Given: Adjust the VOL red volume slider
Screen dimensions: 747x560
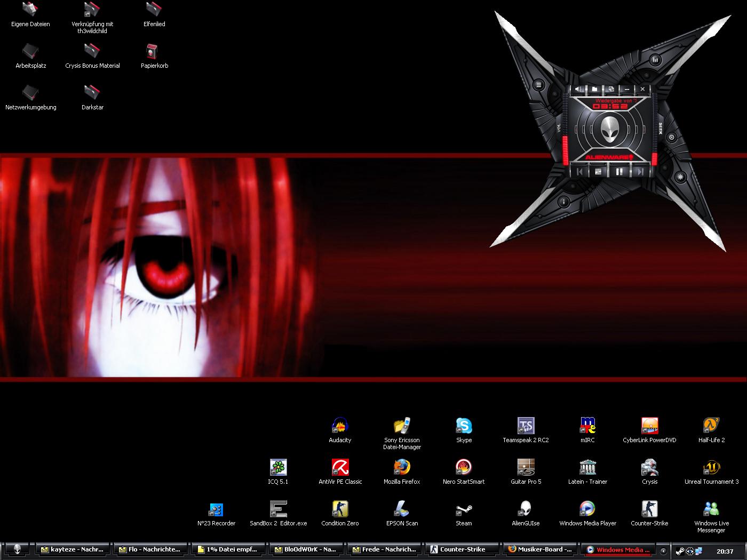Looking at the screenshot, I should click(x=566, y=149).
